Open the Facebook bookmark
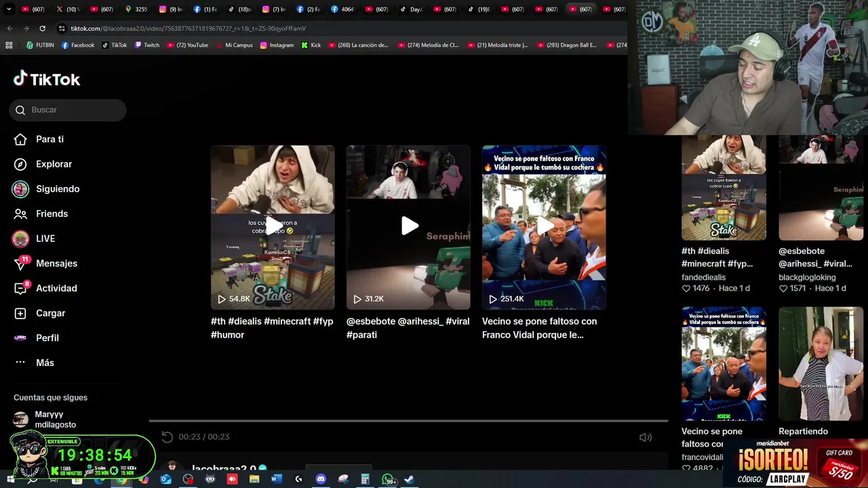Image resolution: width=868 pixels, height=488 pixels. point(78,45)
